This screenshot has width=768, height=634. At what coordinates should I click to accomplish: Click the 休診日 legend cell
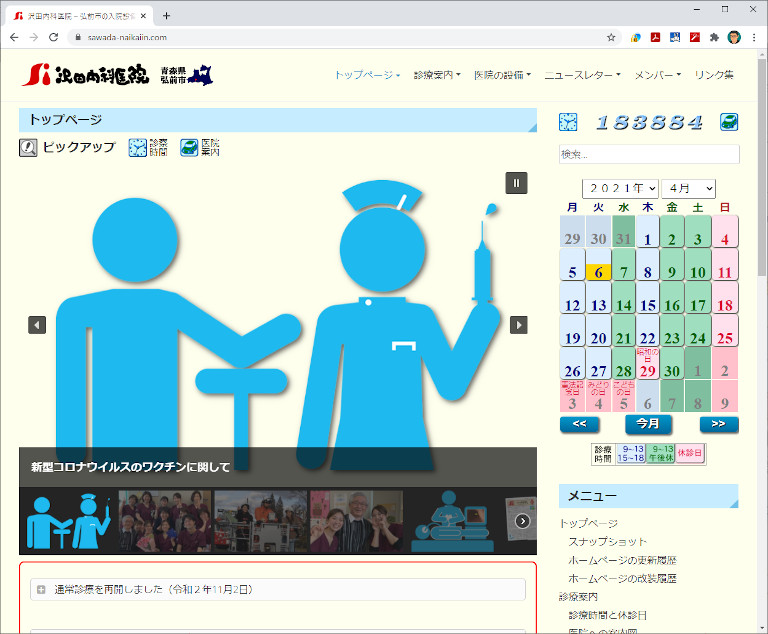tap(690, 453)
